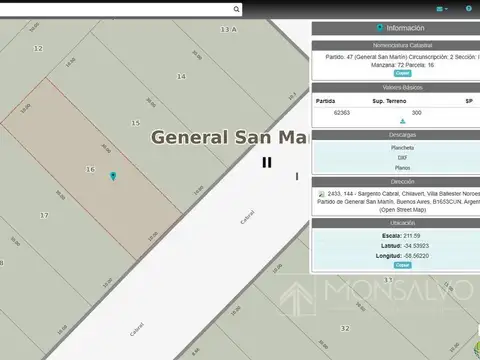480x360 pixels.
Task: Select parcel 12 on the map
Action: pos(38,49)
